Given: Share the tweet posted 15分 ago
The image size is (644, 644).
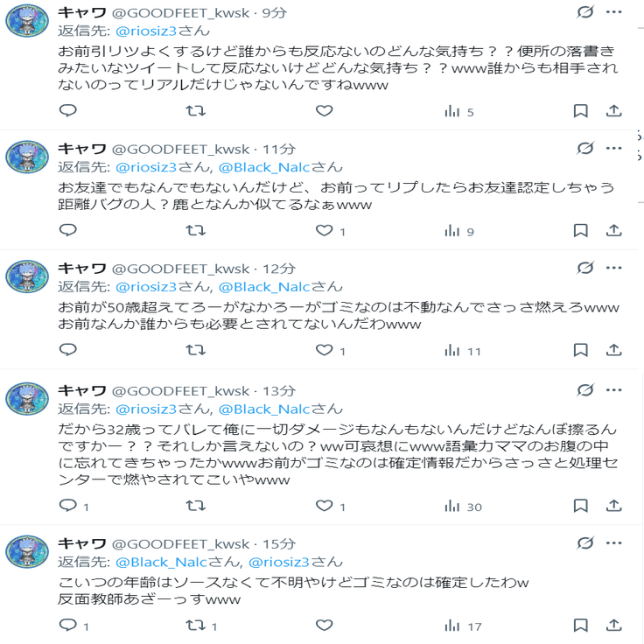Looking at the screenshot, I should tap(614, 626).
